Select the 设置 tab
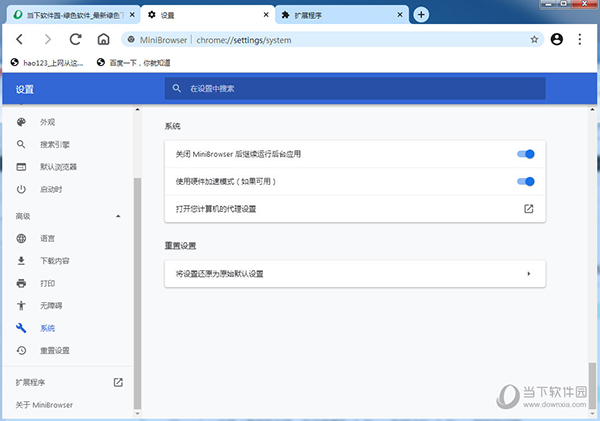The height and width of the screenshot is (421, 600). point(208,15)
